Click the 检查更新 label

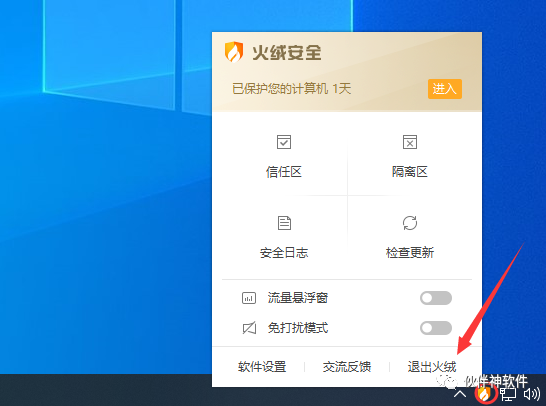coord(410,253)
